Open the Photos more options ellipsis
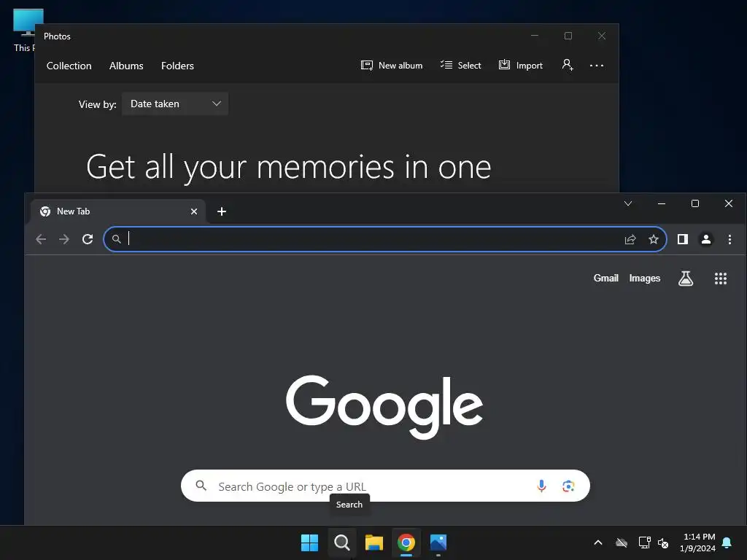Viewport: 747px width, 560px height. [x=597, y=65]
